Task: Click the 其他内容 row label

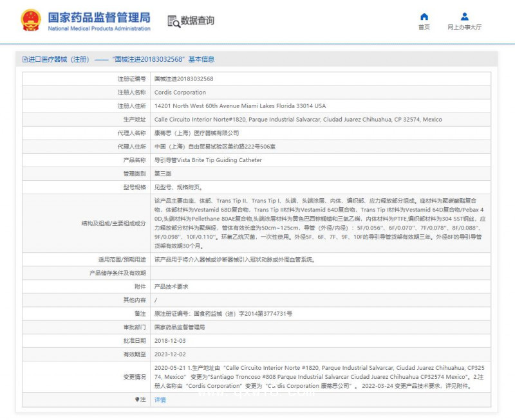Action: tap(135, 300)
